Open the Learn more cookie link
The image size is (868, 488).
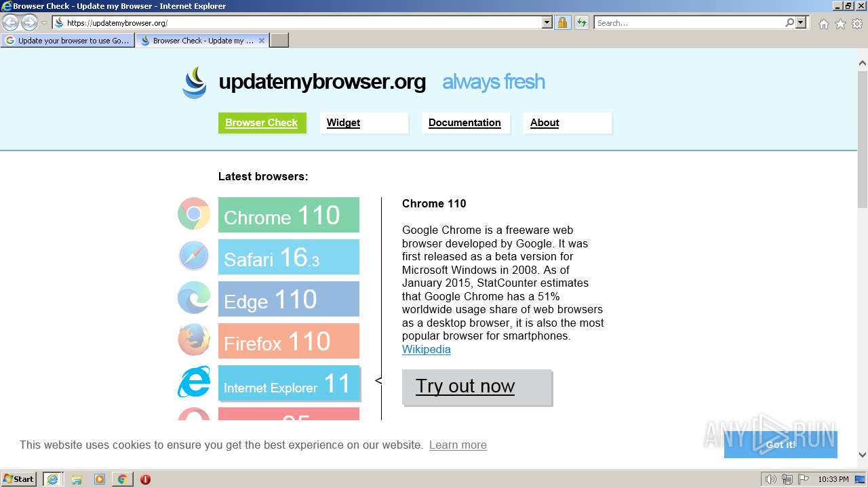click(x=458, y=445)
